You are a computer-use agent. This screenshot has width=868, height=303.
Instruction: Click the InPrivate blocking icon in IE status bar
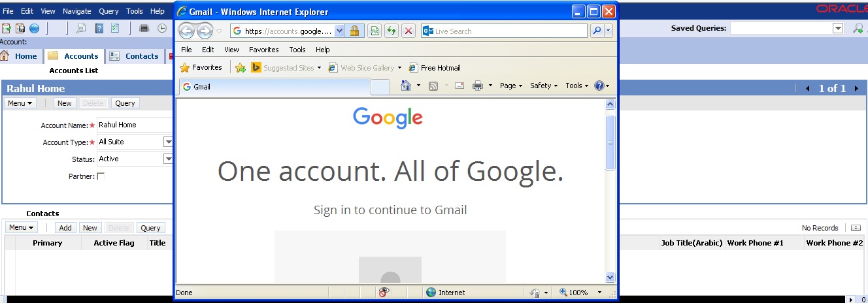tap(384, 293)
